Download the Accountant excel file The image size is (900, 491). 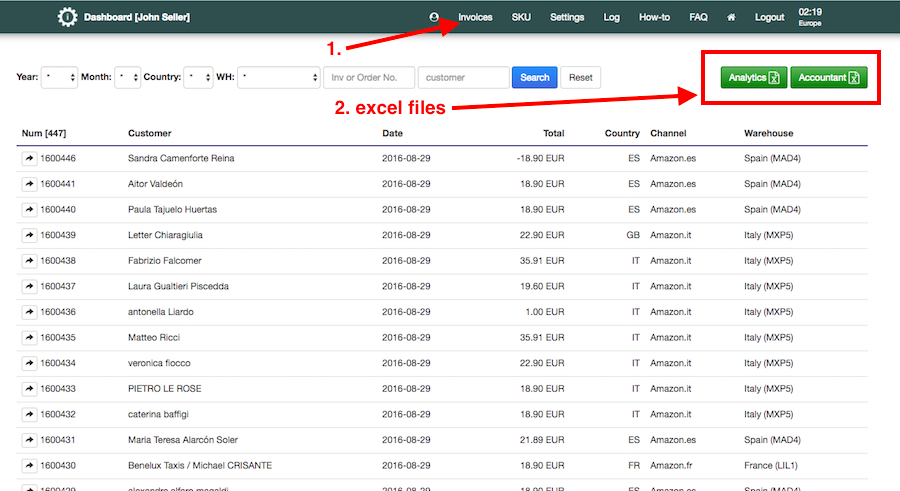pyautogui.click(x=828, y=77)
